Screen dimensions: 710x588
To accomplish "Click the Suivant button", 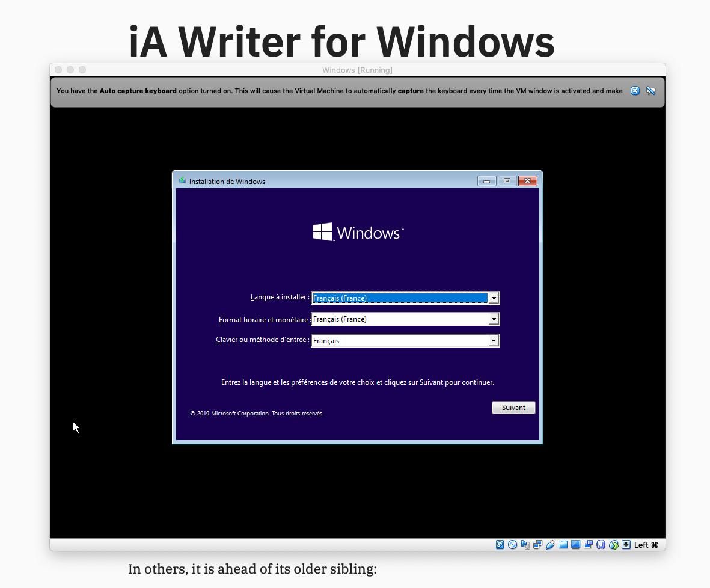I will coord(513,408).
